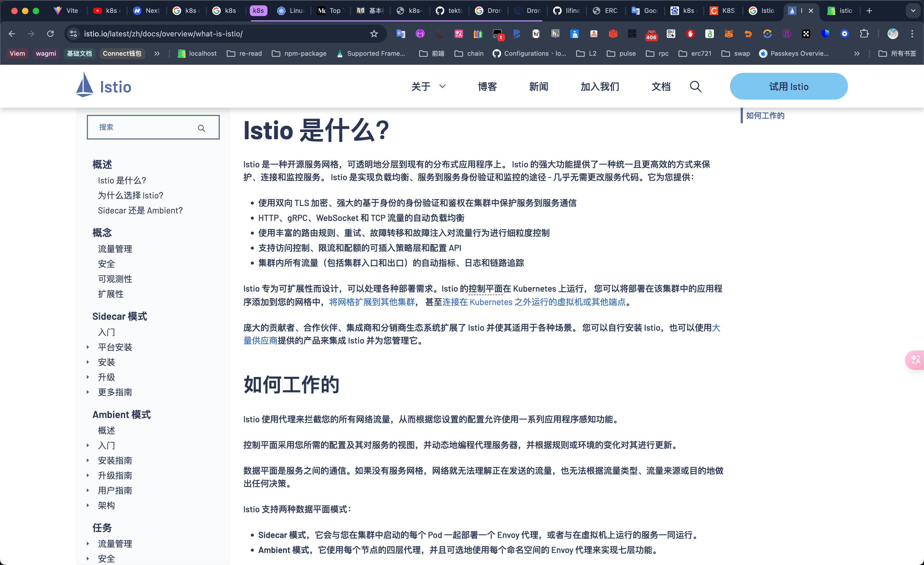The image size is (924, 565).
Task: Open sidebar link Sidecar 还是 Ambient?
Action: point(140,210)
